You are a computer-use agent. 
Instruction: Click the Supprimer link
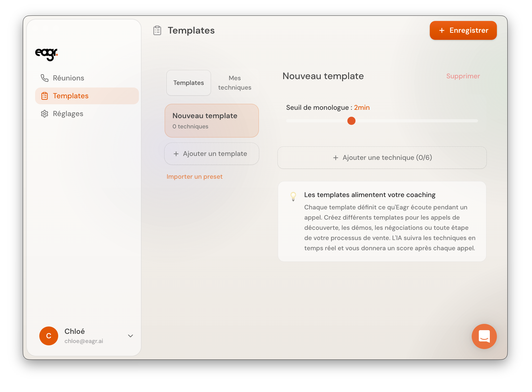463,76
